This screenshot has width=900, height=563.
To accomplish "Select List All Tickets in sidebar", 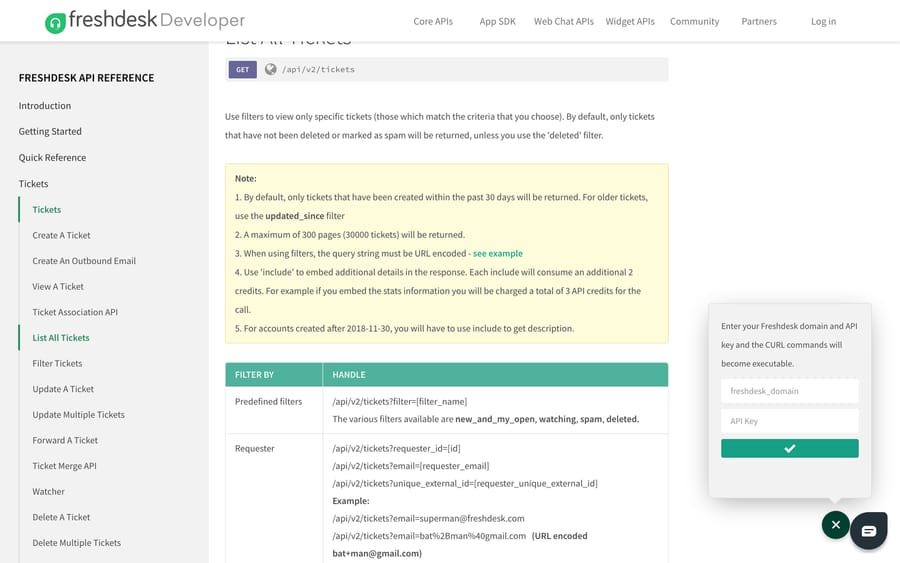I will [61, 337].
